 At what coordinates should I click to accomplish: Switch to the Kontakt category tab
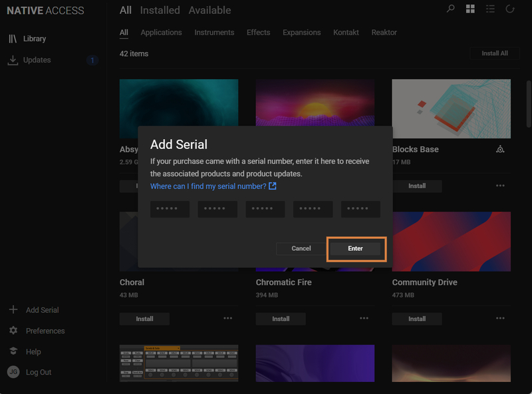(x=346, y=33)
